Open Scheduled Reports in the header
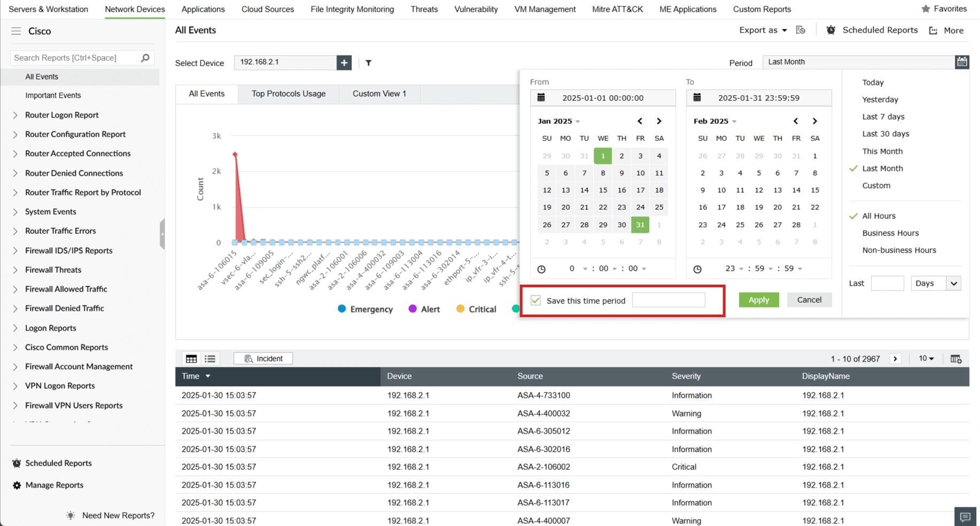980x526 pixels. [x=872, y=30]
